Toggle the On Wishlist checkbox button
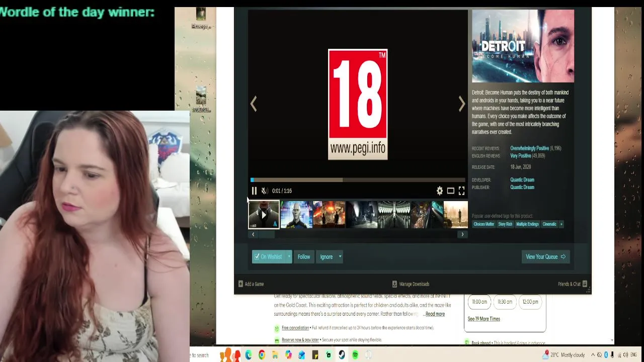The height and width of the screenshot is (362, 644). [269, 256]
